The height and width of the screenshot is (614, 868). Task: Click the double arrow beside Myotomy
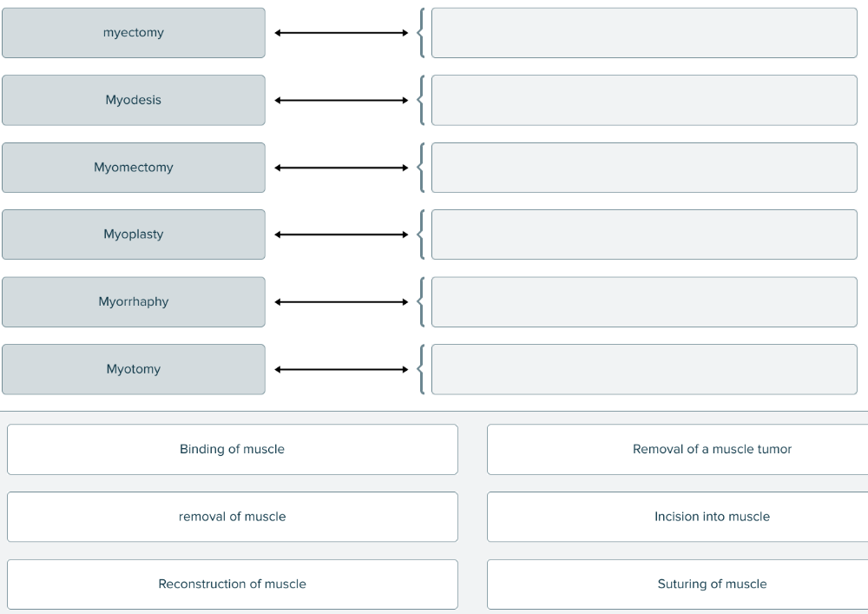[x=341, y=369]
